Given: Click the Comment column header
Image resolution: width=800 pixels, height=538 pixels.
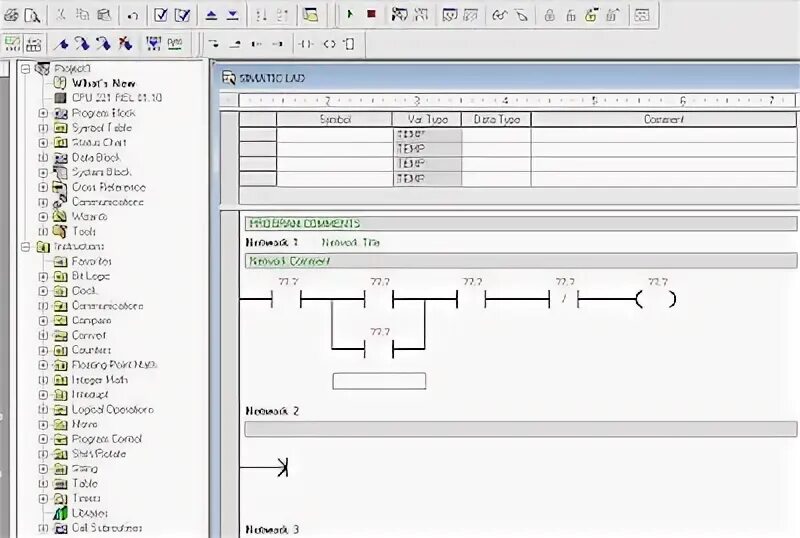Looking at the screenshot, I should [664, 119].
